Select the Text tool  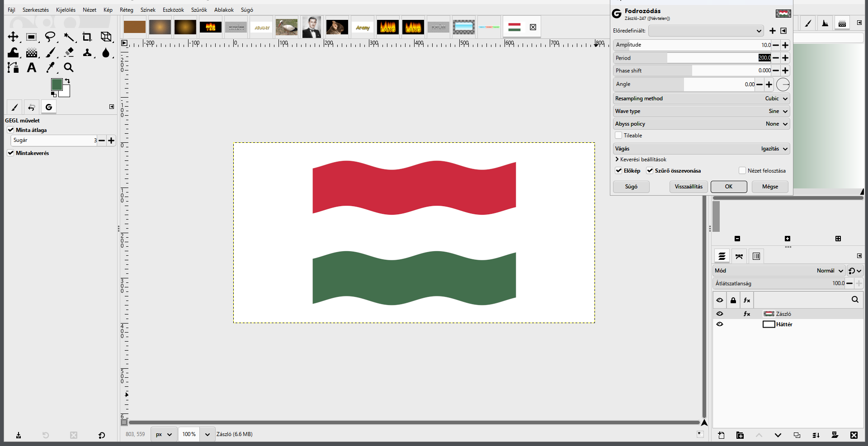coord(32,67)
